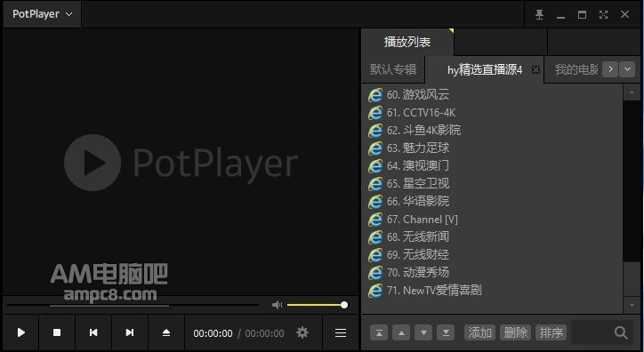Screen dimensions: 644x352
Task: Select playlist item 65. 星空卫视
Action: [492, 183]
